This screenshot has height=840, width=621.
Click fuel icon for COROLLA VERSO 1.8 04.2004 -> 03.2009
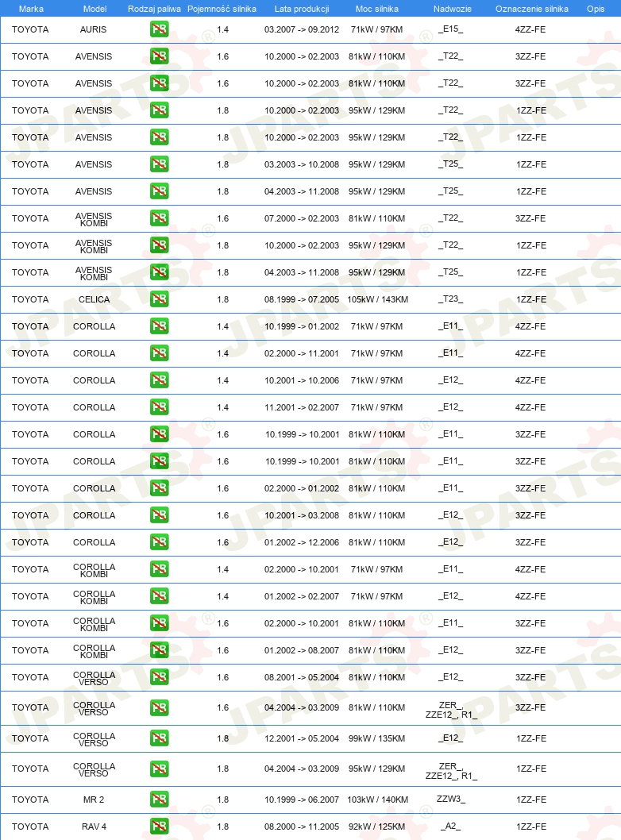[159, 769]
